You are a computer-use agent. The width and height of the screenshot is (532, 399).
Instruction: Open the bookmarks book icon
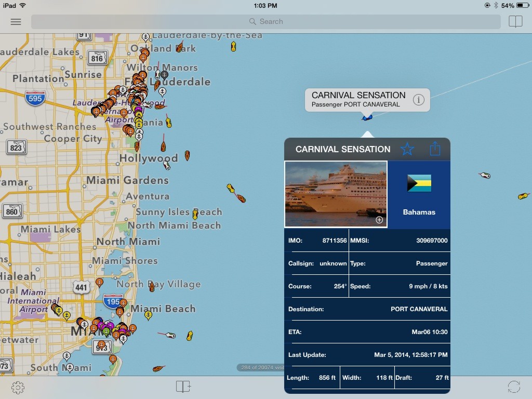click(x=515, y=21)
